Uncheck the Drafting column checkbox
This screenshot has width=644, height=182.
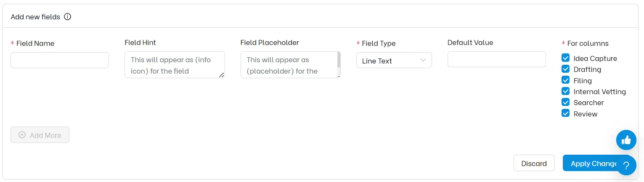[x=565, y=69]
